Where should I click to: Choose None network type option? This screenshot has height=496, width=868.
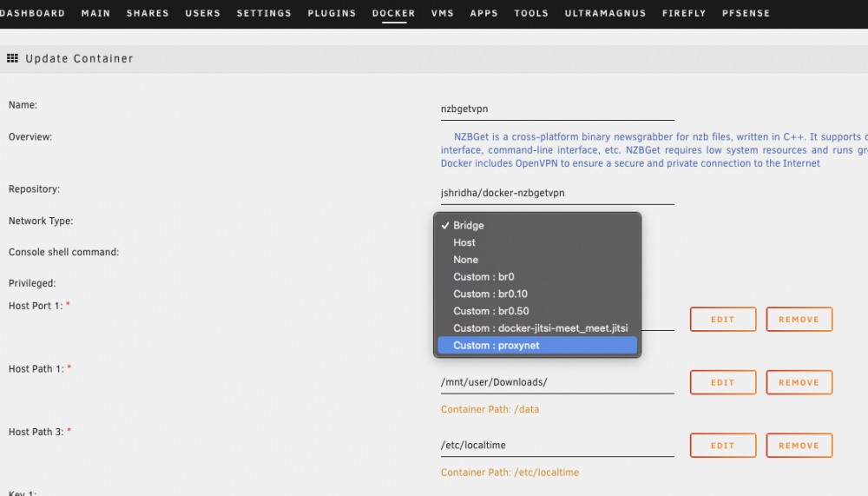click(537, 260)
